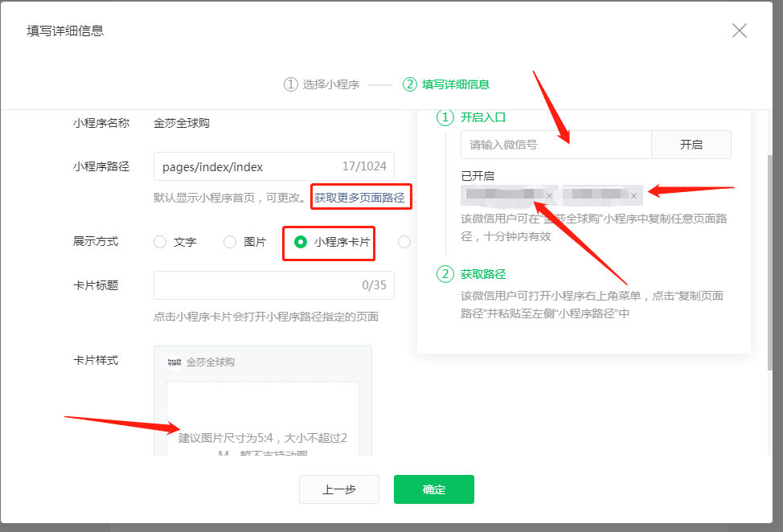The image size is (783, 532).
Task: Remove the second enabled WeChat ID tag
Action: tap(633, 195)
